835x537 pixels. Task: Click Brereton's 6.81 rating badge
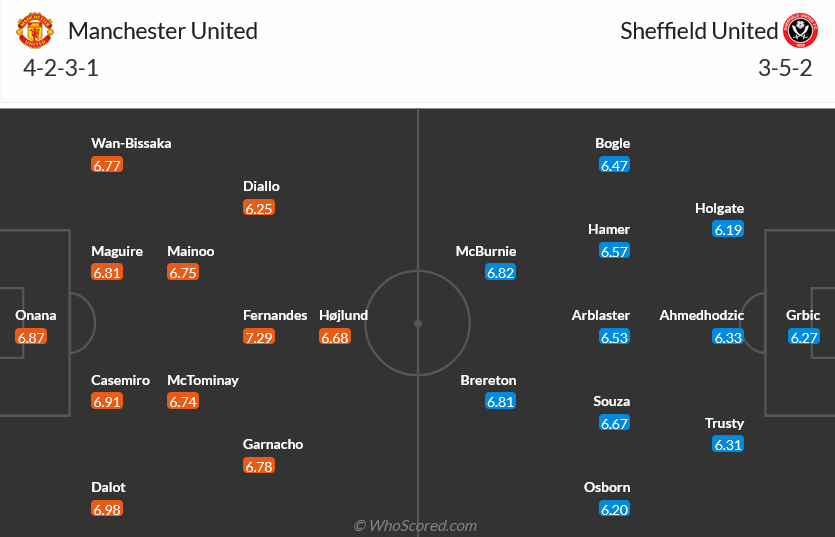pos(501,401)
